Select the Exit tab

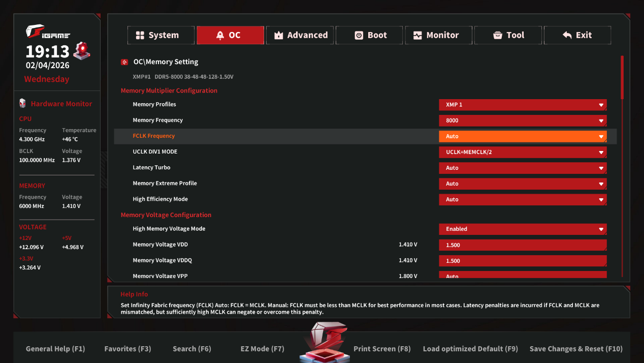(x=577, y=35)
